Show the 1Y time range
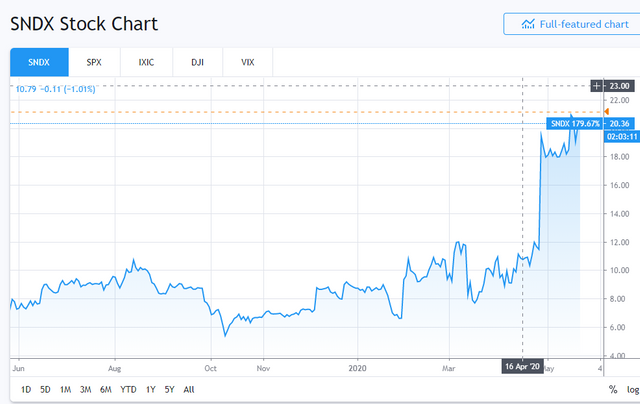Viewport: 640px width, 404px height. pyautogui.click(x=151, y=389)
